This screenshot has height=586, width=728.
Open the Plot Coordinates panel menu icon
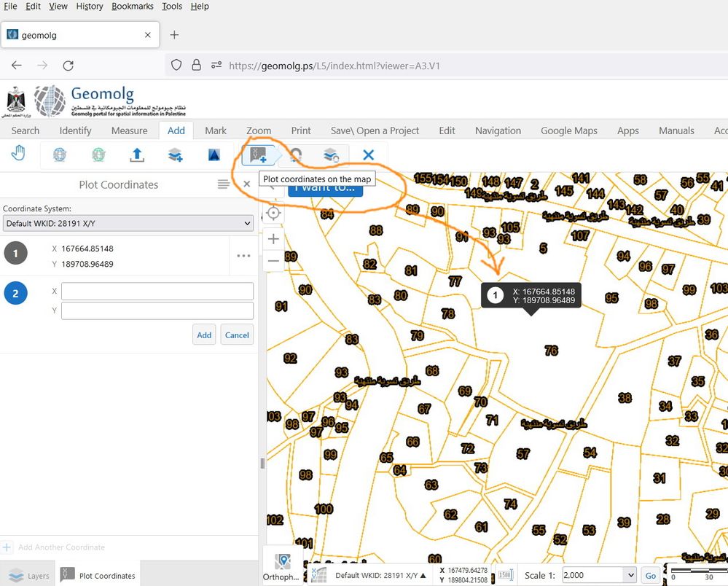[224, 184]
